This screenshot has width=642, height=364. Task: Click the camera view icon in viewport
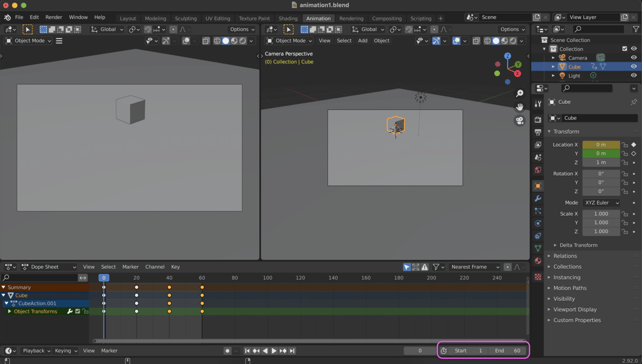click(519, 121)
